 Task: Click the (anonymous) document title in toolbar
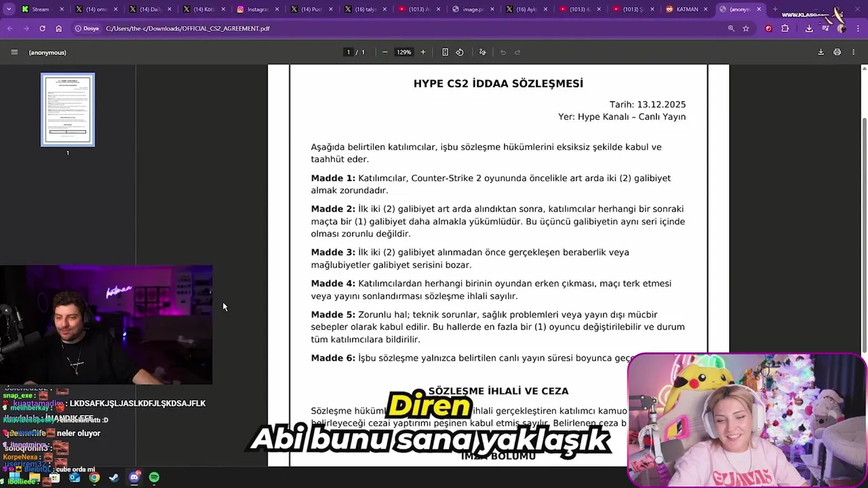click(47, 52)
